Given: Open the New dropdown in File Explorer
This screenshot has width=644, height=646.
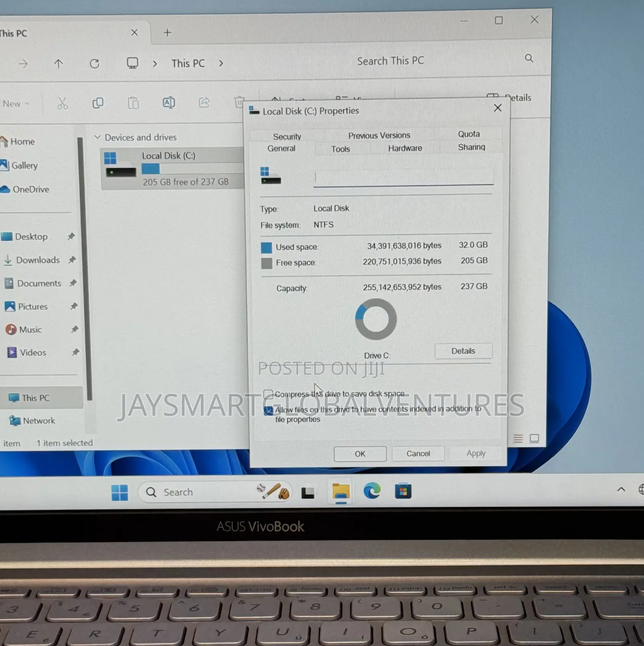Looking at the screenshot, I should 16,104.
